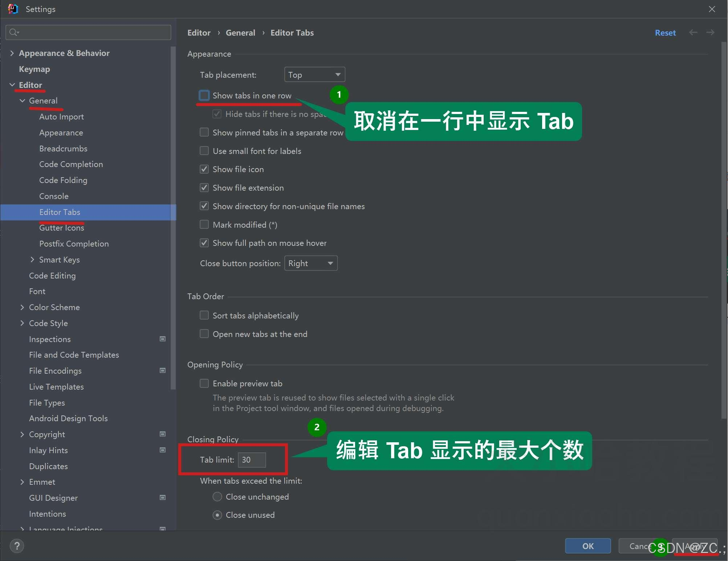728x561 pixels.
Task: Open the Code Folding settings page
Action: (x=63, y=180)
